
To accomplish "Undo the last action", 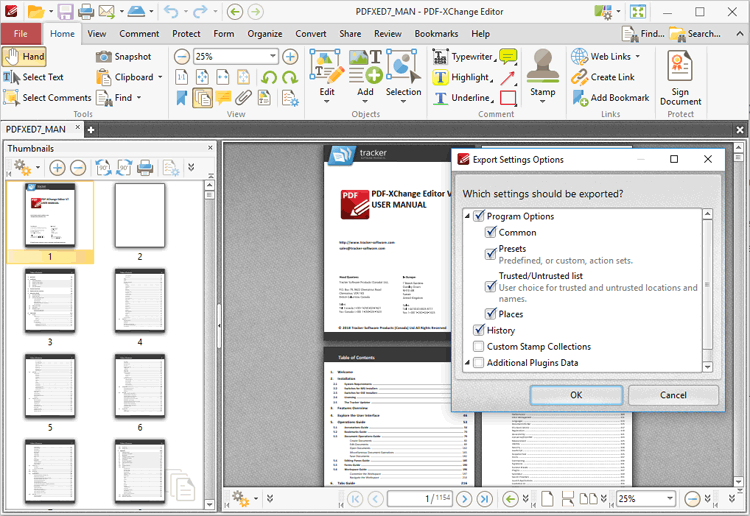I will [171, 11].
